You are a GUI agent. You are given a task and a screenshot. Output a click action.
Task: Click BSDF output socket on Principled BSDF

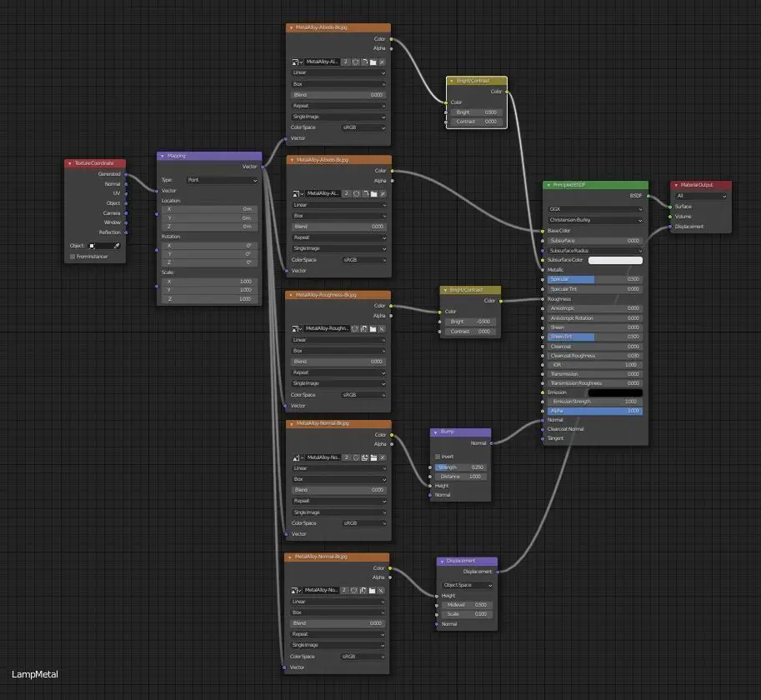648,196
